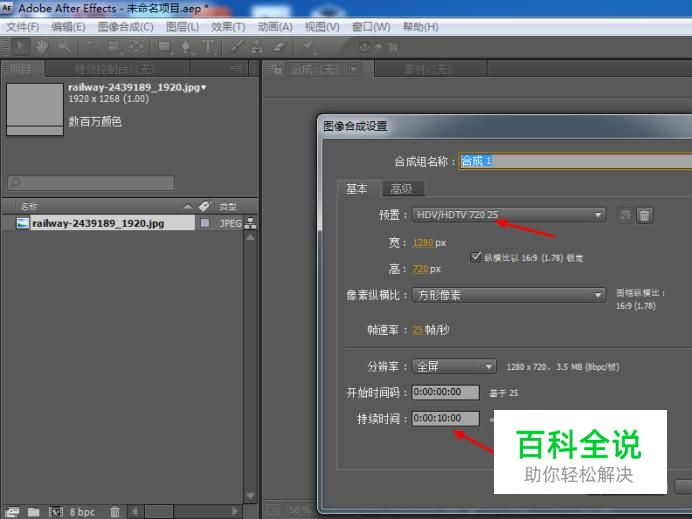Image resolution: width=692 pixels, height=519 pixels.
Task: Select the Pen tool
Action: pyautogui.click(x=186, y=46)
